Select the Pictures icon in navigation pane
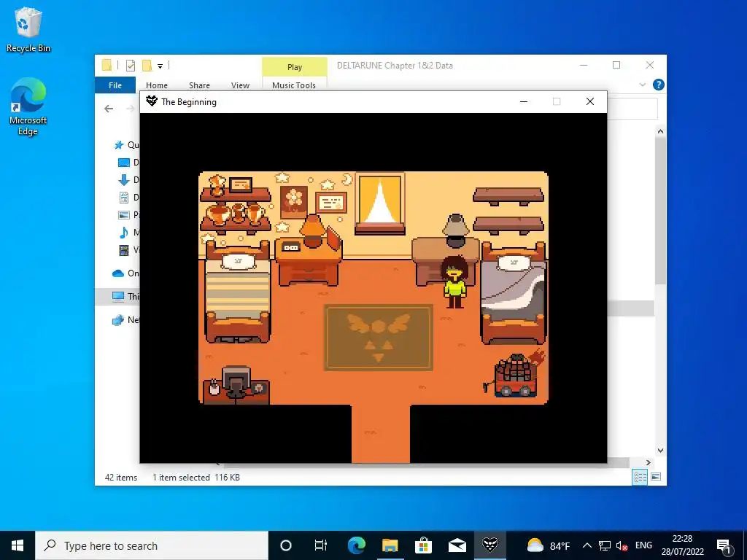The image size is (747, 560). [124, 215]
